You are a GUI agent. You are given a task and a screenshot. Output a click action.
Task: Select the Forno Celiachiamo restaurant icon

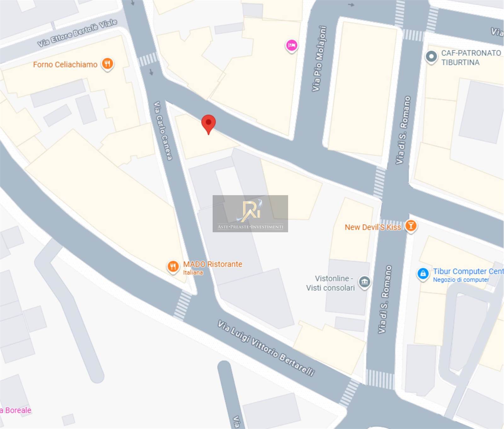[x=107, y=64]
